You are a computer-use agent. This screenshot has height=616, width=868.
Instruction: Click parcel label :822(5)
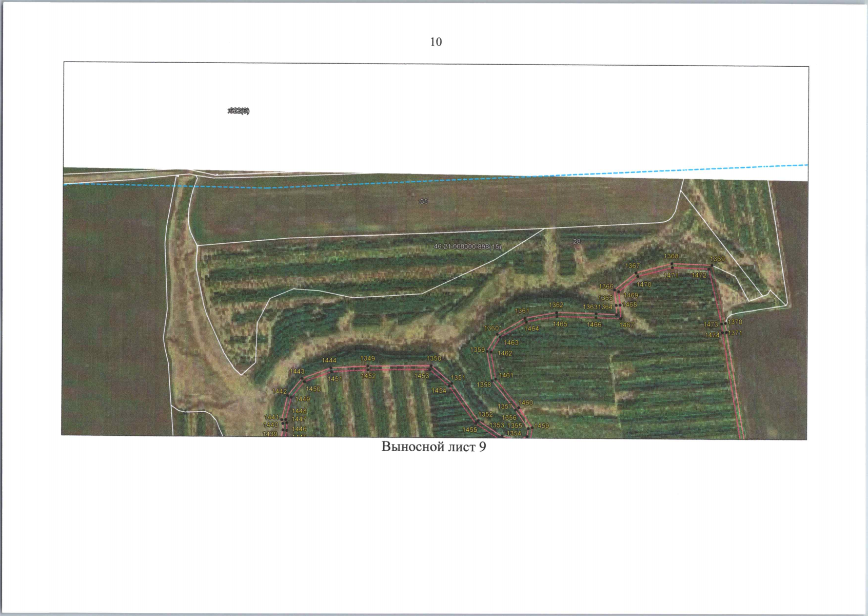click(x=238, y=111)
